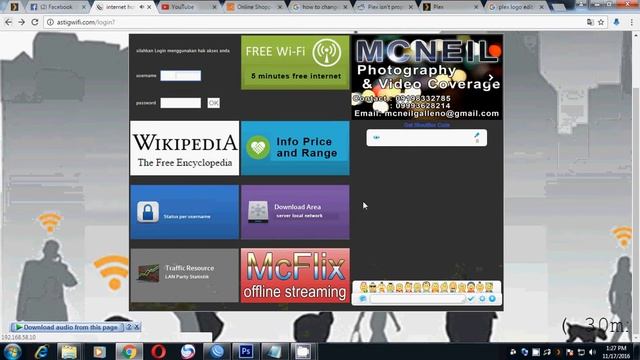Click the blue round icon at shoutbox end
The image size is (640, 360).
[492, 299]
